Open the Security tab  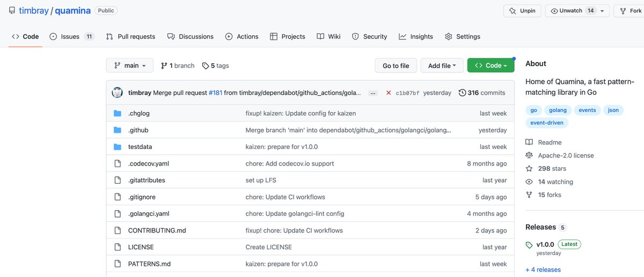(x=369, y=36)
